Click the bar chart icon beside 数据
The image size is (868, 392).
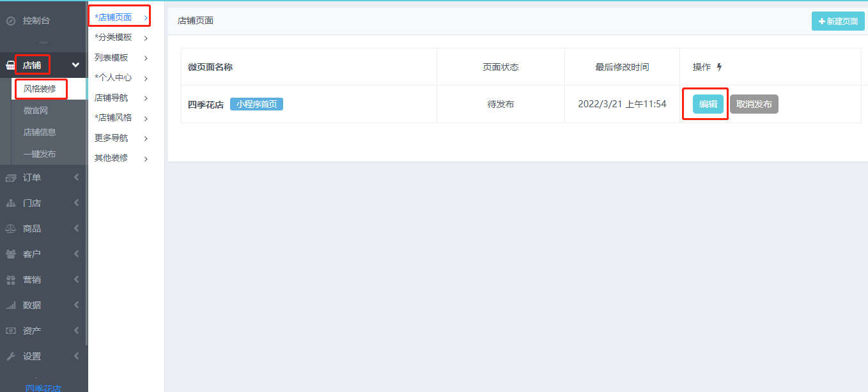pyautogui.click(x=10, y=305)
